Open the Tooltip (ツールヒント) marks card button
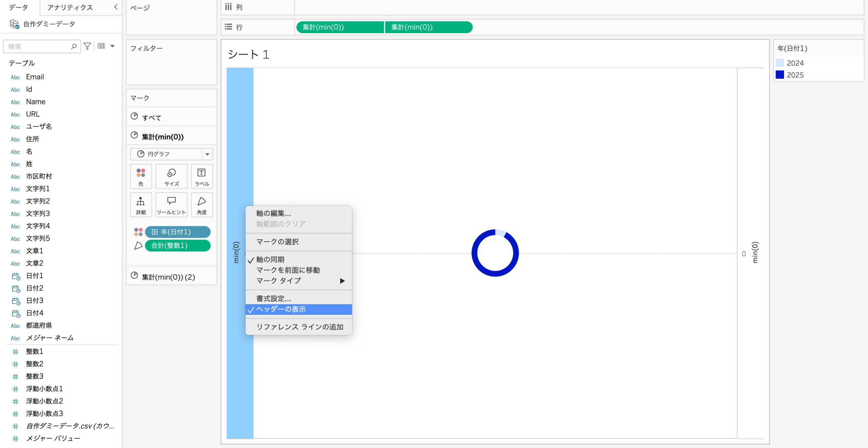 pos(172,205)
